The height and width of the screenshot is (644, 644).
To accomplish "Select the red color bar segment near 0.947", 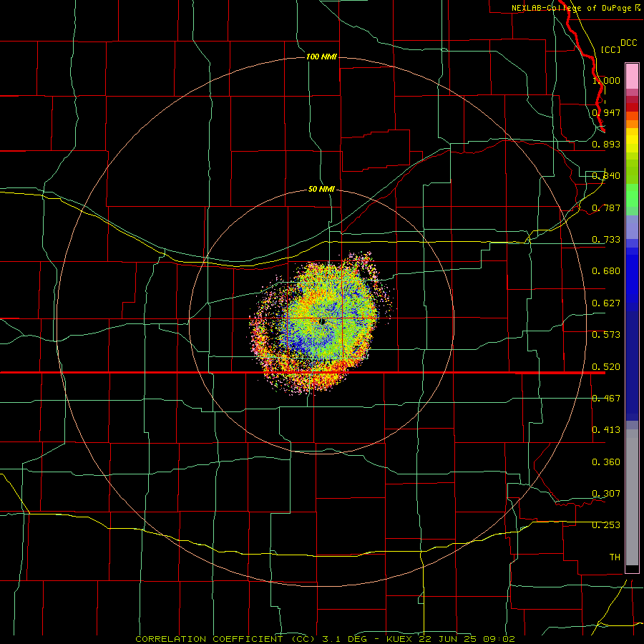I will (x=632, y=107).
